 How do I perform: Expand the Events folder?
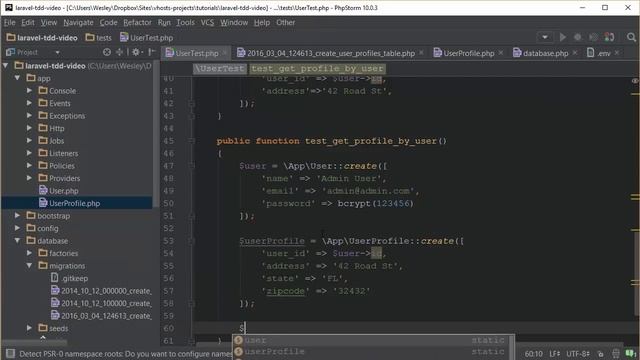[29, 103]
